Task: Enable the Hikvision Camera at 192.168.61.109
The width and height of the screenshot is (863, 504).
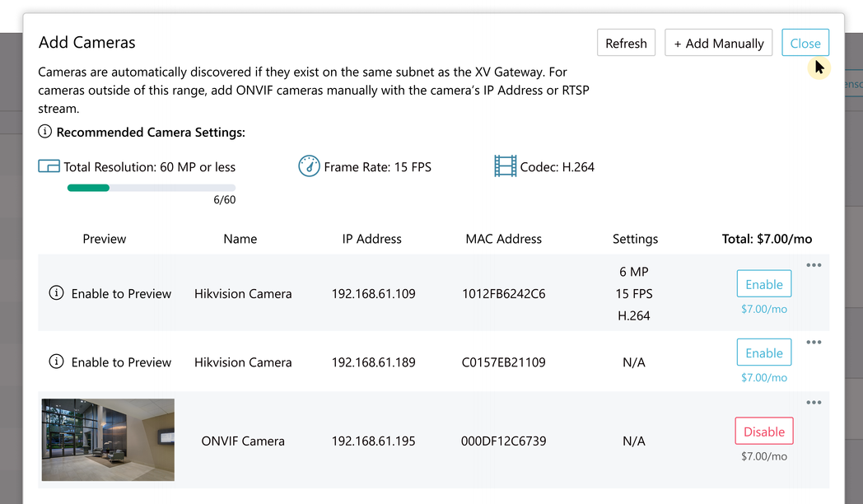Action: [x=764, y=284]
